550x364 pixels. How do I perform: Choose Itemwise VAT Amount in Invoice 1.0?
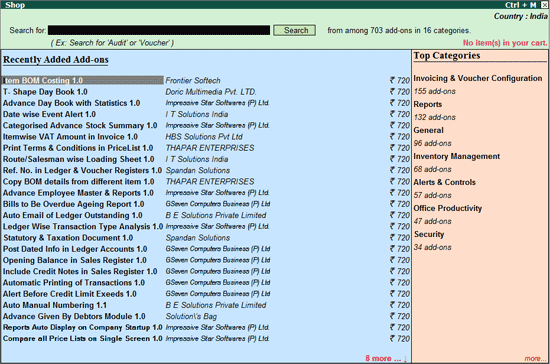click(70, 137)
